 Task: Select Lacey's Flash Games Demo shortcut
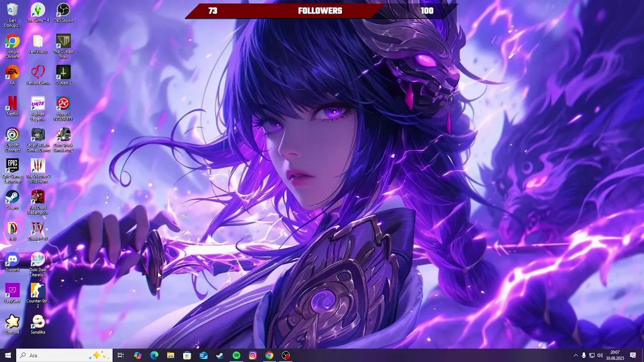38,140
